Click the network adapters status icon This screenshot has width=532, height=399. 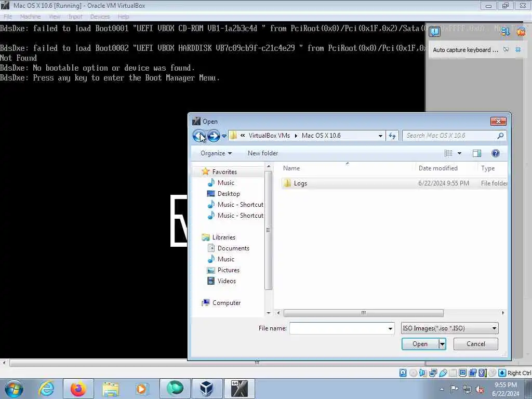coord(433,373)
